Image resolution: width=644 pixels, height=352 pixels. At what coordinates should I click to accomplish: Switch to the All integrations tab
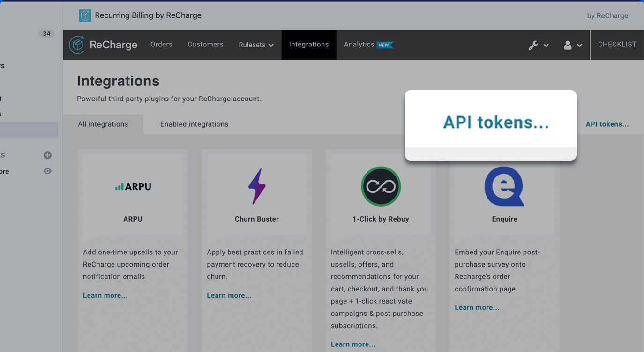(x=103, y=124)
